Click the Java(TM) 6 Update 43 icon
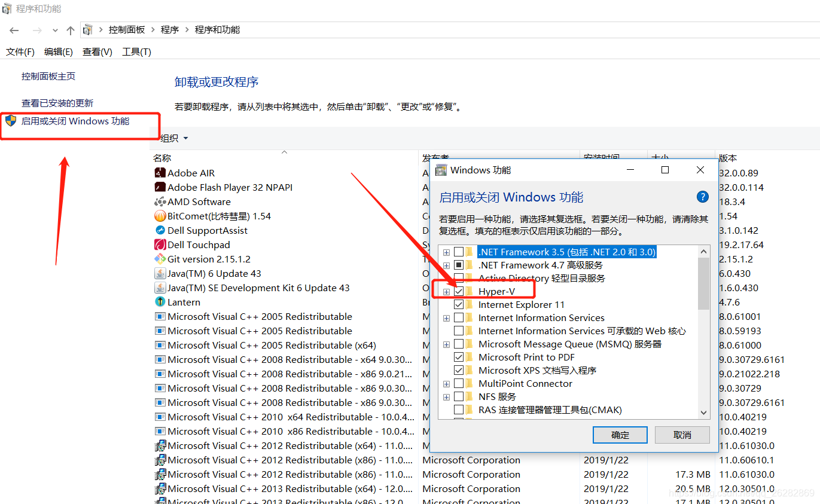 pyautogui.click(x=160, y=273)
